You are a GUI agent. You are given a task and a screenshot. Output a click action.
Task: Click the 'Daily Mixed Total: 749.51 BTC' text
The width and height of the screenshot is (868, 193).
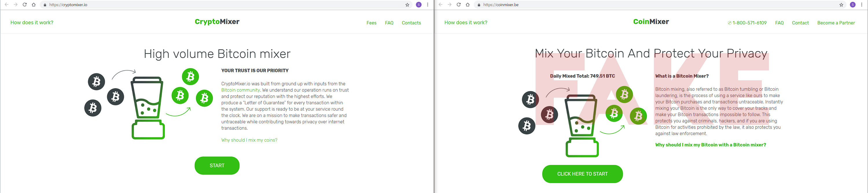coord(582,76)
